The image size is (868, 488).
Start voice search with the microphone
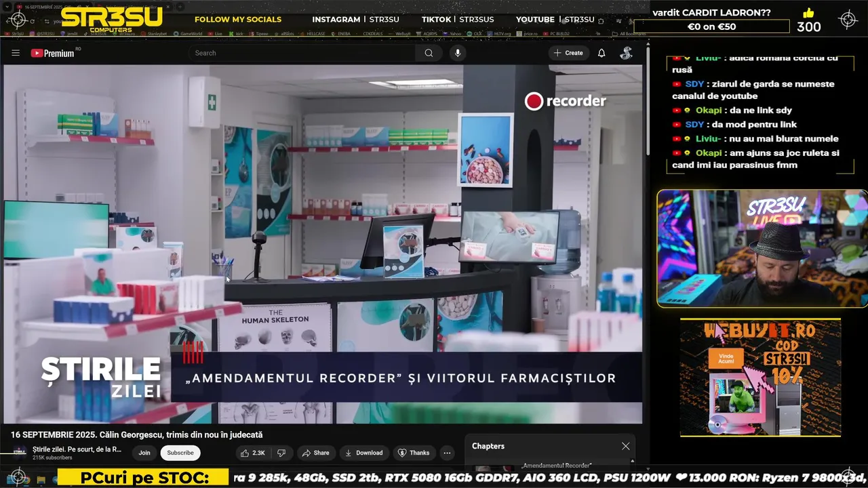[458, 53]
